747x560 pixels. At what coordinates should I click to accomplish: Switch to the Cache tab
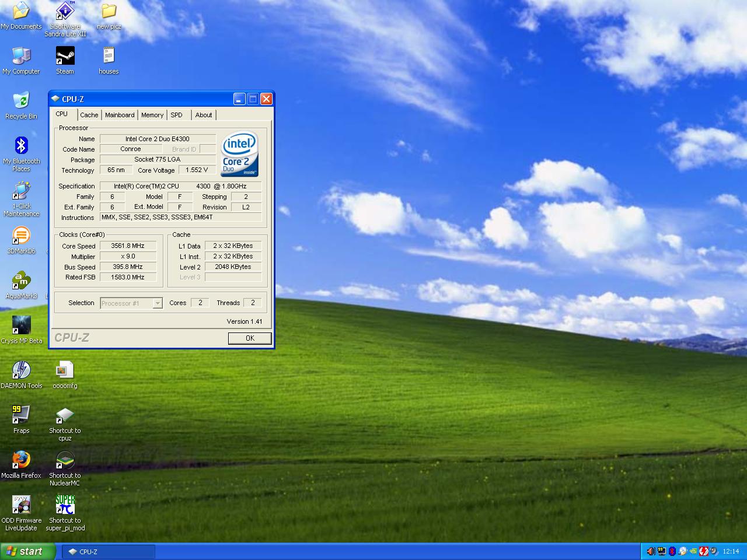pyautogui.click(x=89, y=115)
